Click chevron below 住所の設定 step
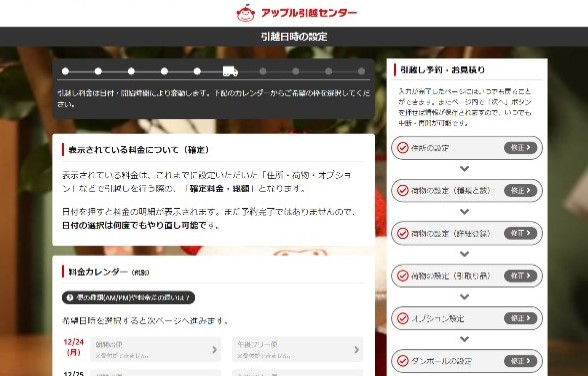Image resolution: width=588 pixels, height=376 pixels. click(464, 169)
